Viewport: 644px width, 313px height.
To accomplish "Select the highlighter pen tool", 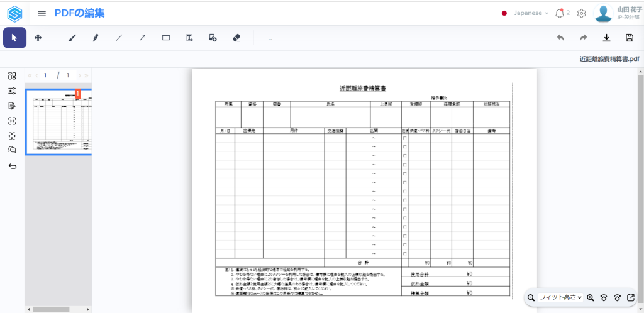I will coord(96,38).
